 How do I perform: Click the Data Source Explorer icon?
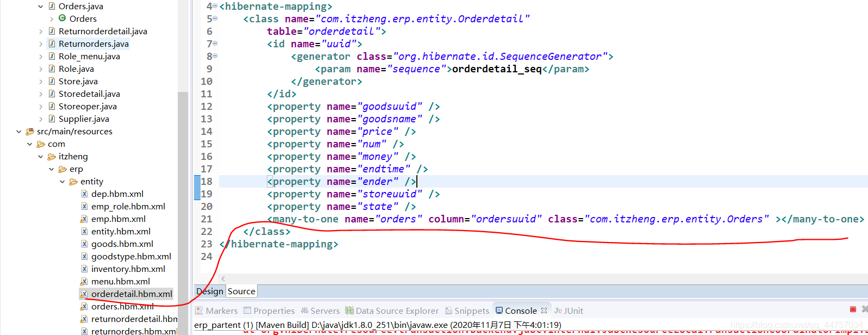point(349,311)
